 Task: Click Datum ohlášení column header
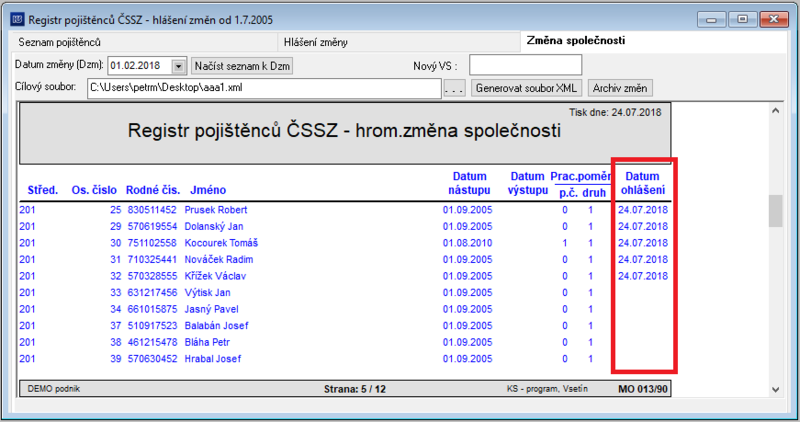[x=642, y=183]
